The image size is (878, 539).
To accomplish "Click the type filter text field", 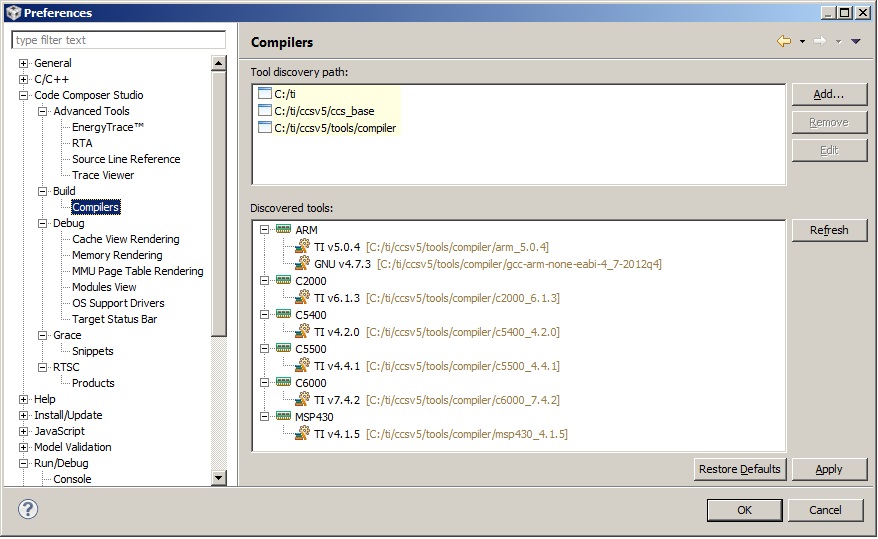I will click(118, 40).
